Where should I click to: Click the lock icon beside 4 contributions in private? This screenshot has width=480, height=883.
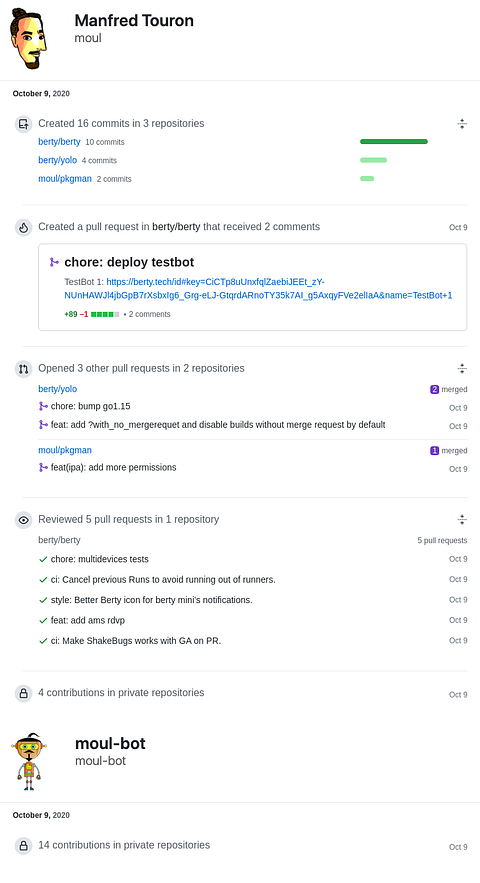23,693
